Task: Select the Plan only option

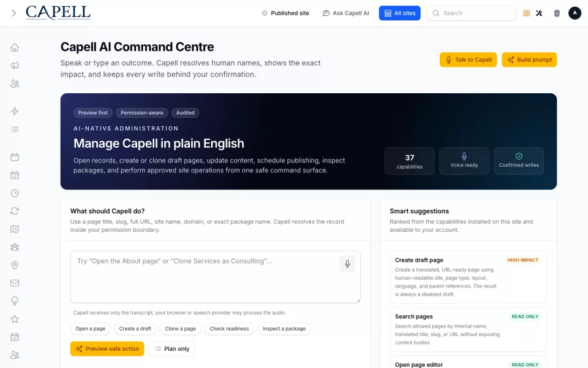Action: 171,349
